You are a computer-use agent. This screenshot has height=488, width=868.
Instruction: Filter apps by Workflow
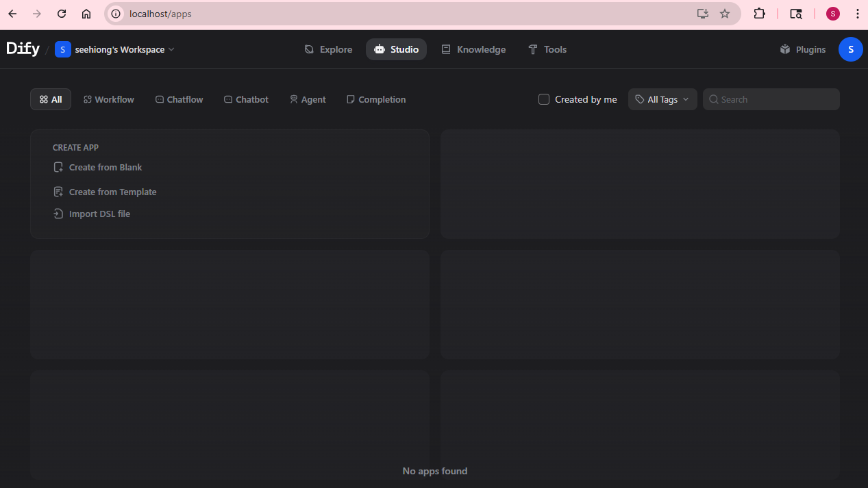click(x=109, y=99)
